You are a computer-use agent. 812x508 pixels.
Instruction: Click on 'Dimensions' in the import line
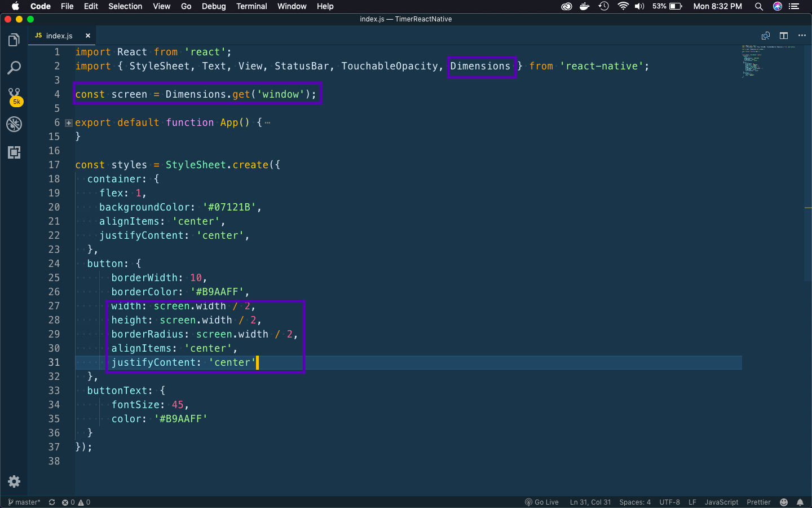(x=480, y=66)
